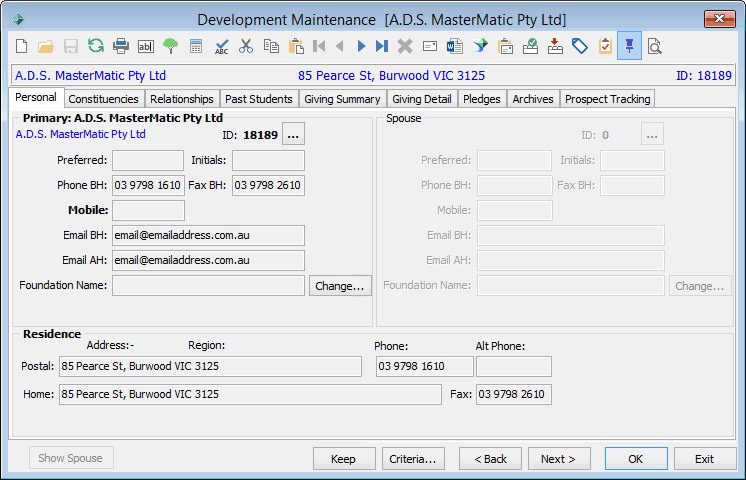Open the Relationships tab

pos(182,99)
